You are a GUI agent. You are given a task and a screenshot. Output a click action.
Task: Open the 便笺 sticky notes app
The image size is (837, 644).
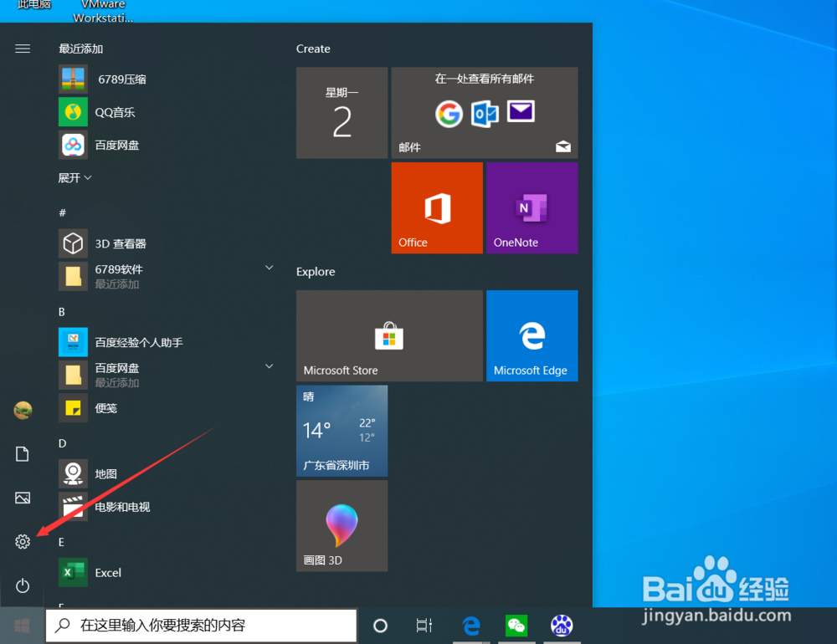click(x=105, y=408)
